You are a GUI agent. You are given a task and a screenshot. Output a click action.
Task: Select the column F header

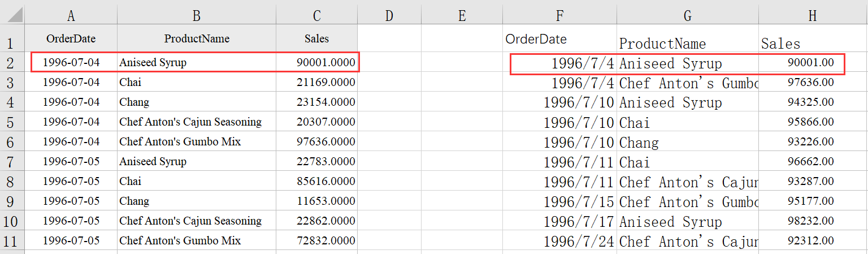(559, 16)
